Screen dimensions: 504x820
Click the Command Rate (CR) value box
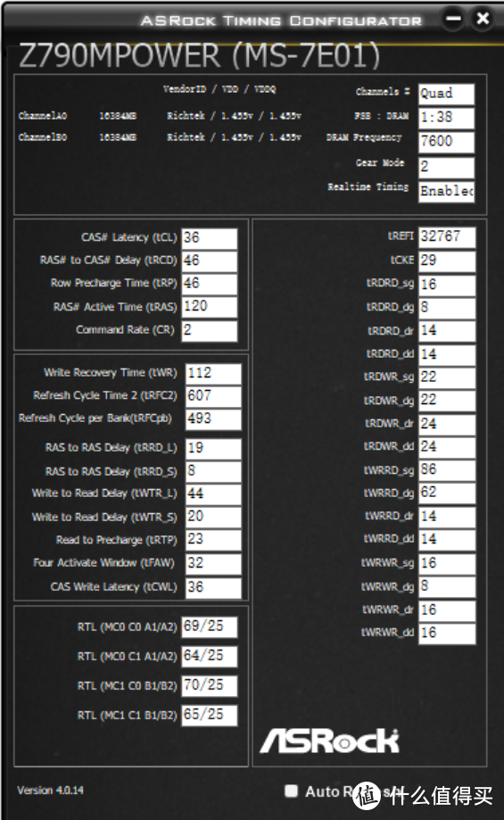click(x=210, y=330)
